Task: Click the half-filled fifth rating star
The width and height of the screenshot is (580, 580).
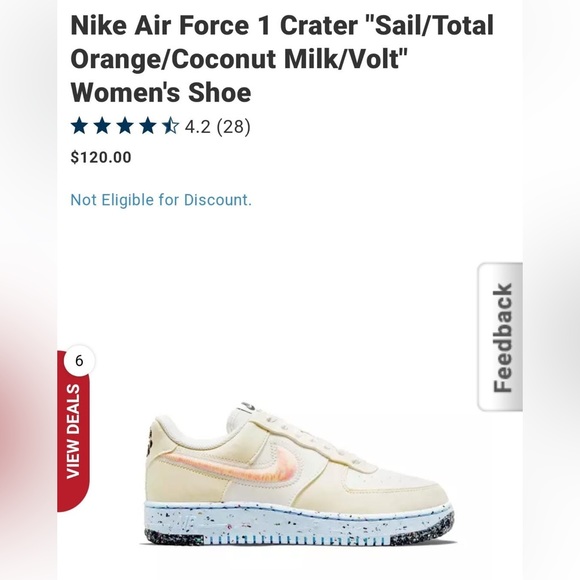Action: [x=171, y=125]
